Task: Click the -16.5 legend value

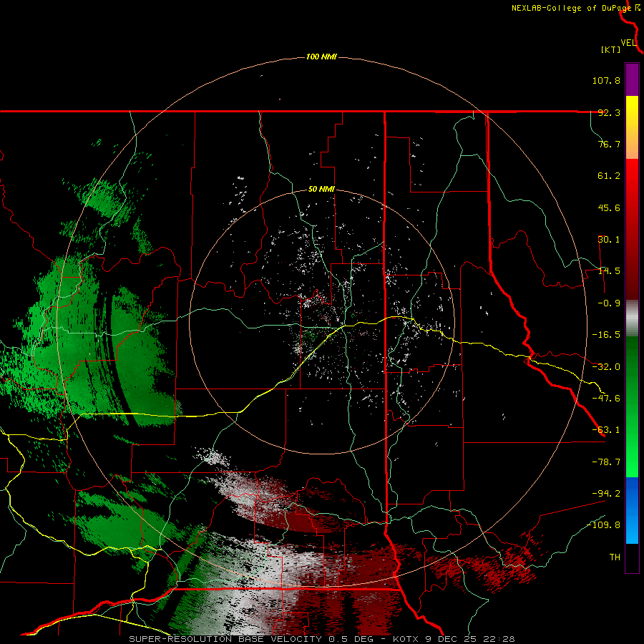Action: [x=606, y=335]
